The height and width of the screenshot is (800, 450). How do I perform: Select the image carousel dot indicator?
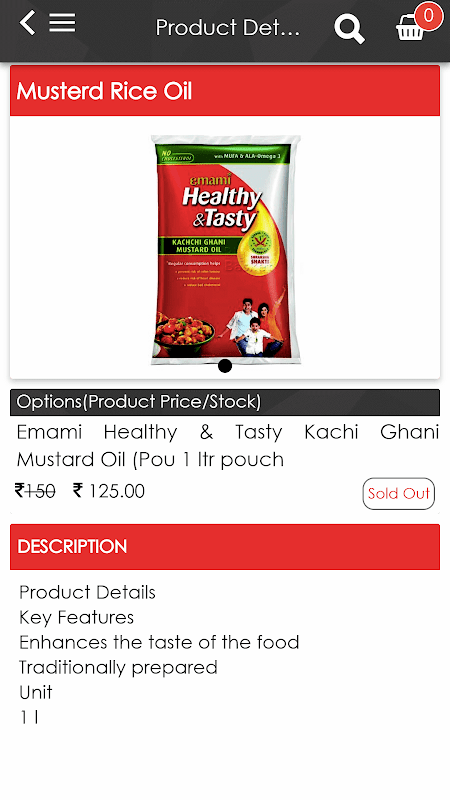[225, 366]
